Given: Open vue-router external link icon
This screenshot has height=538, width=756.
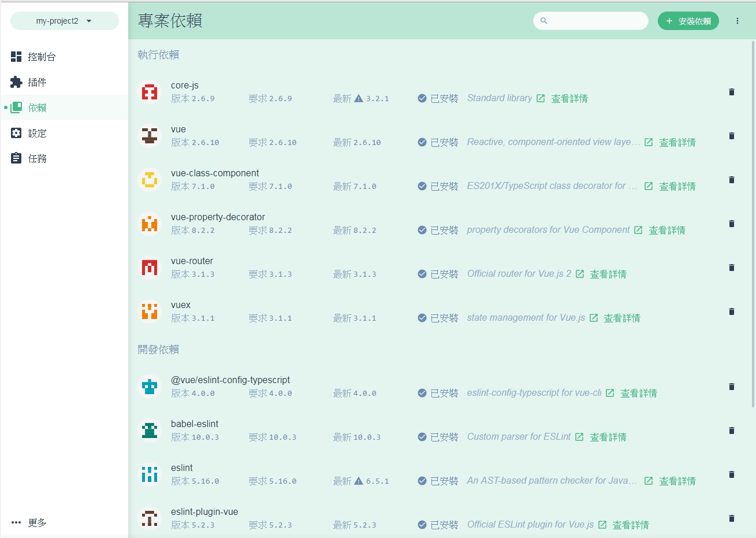Looking at the screenshot, I should click(580, 274).
